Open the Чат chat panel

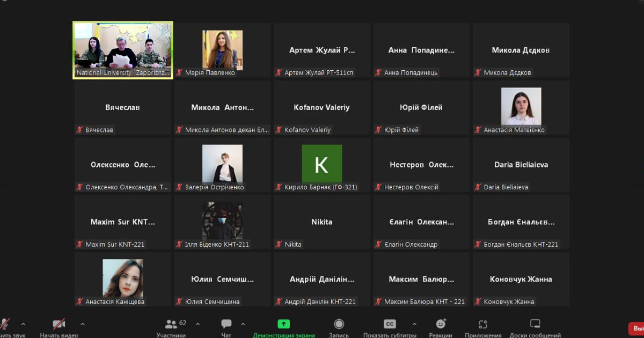point(226,324)
